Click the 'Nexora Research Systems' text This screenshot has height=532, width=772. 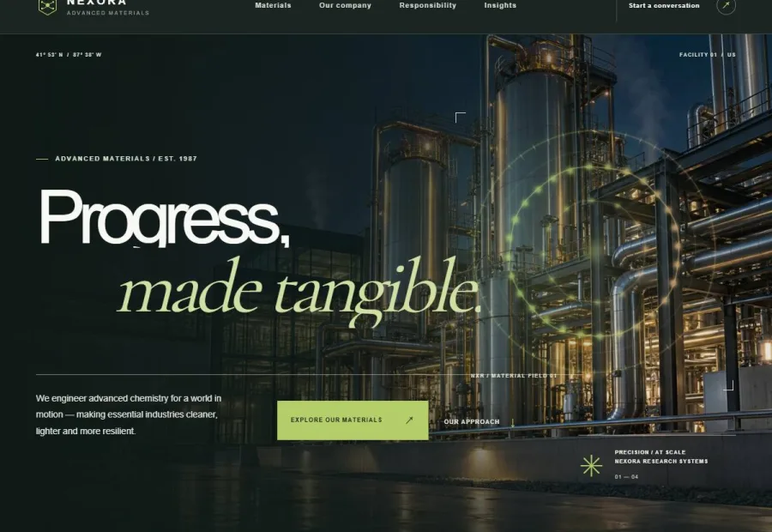click(661, 462)
